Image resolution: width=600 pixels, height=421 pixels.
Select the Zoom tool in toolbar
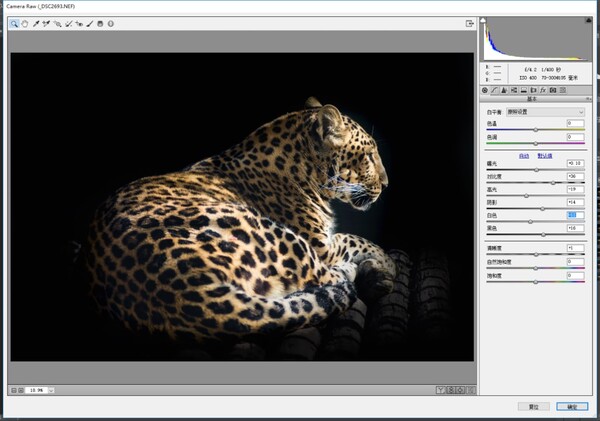(x=14, y=24)
